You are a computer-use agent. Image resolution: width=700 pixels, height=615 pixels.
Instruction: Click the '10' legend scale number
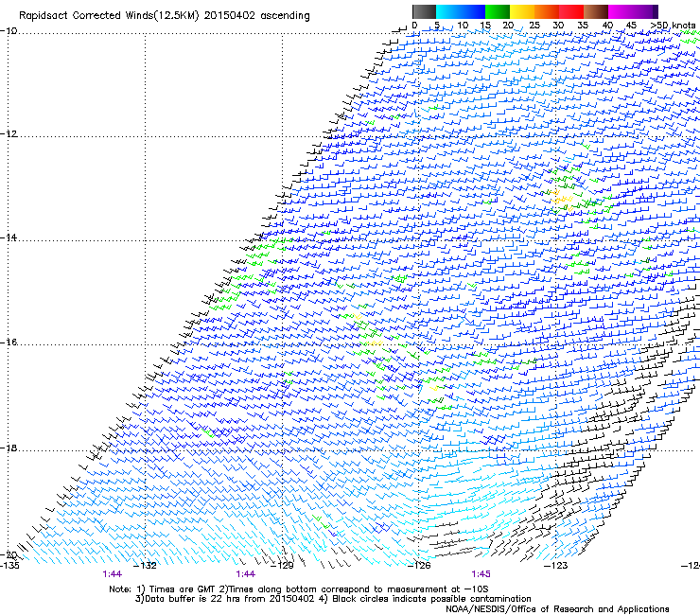pos(463,26)
